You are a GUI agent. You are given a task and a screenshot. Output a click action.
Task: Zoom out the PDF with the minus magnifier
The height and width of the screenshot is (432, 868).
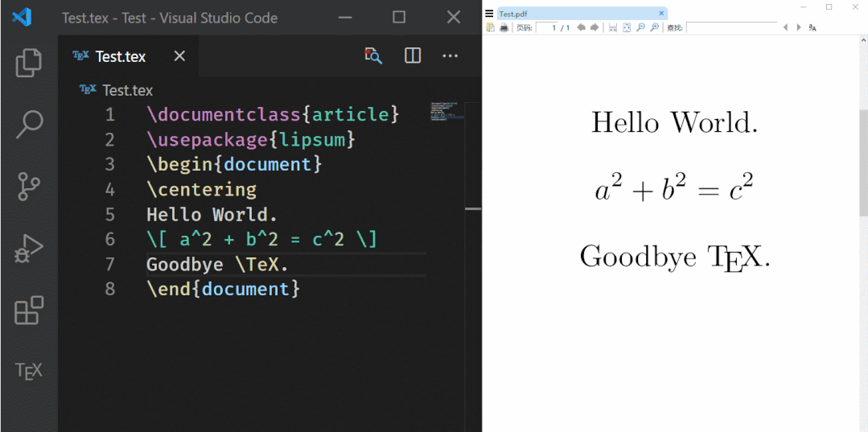pyautogui.click(x=640, y=27)
